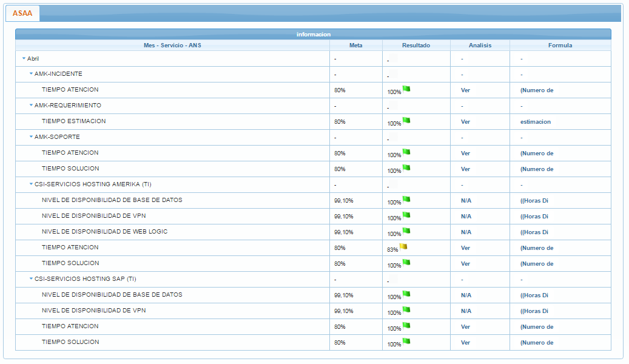
Task: Click green flag for SAP hosting TIEMPO SOLUCION
Action: point(406,341)
